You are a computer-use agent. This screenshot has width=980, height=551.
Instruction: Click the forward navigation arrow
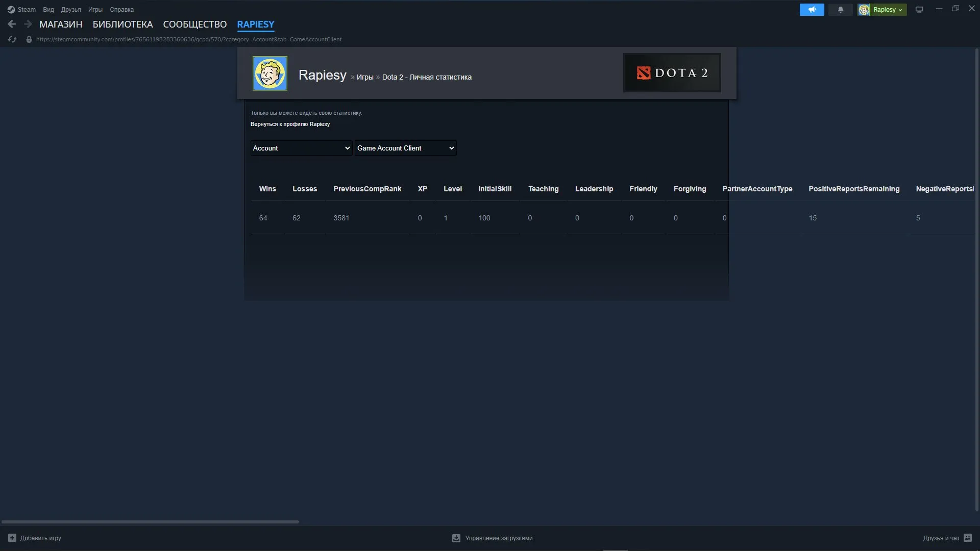tap(28, 24)
